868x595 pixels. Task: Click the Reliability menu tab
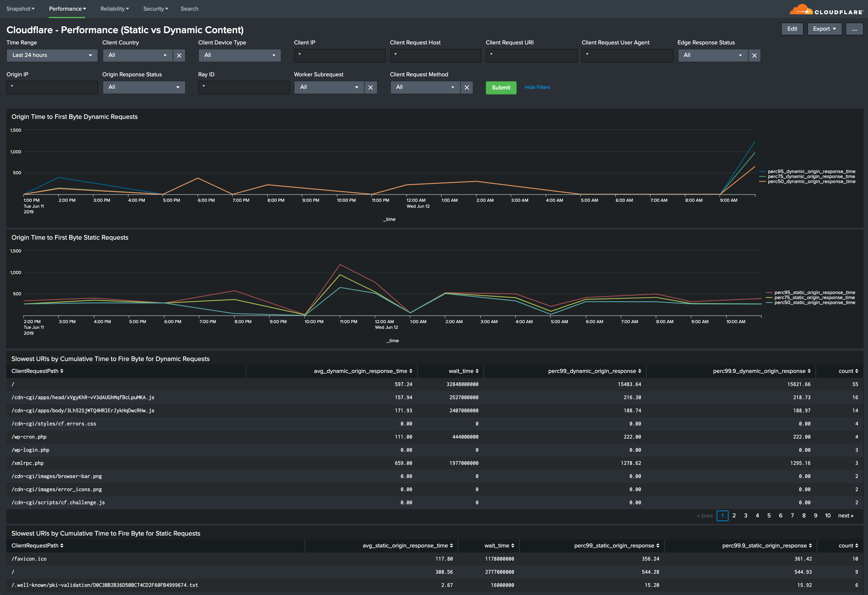point(113,8)
